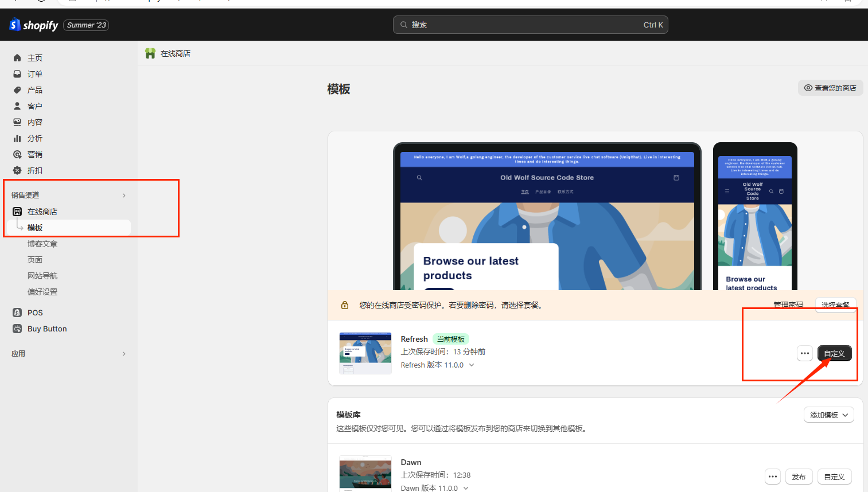The height and width of the screenshot is (492, 868).
Task: Click the Buy Button channel icon
Action: coord(17,329)
